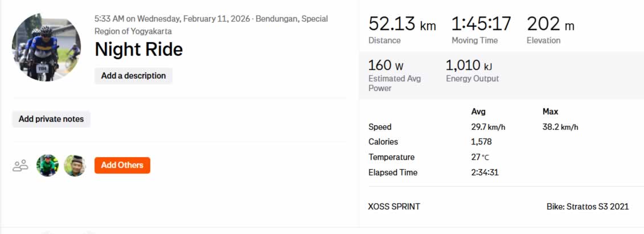This screenshot has height=234, width=644.
Task: Click the 202 m Elevation stat
Action: (x=551, y=24)
